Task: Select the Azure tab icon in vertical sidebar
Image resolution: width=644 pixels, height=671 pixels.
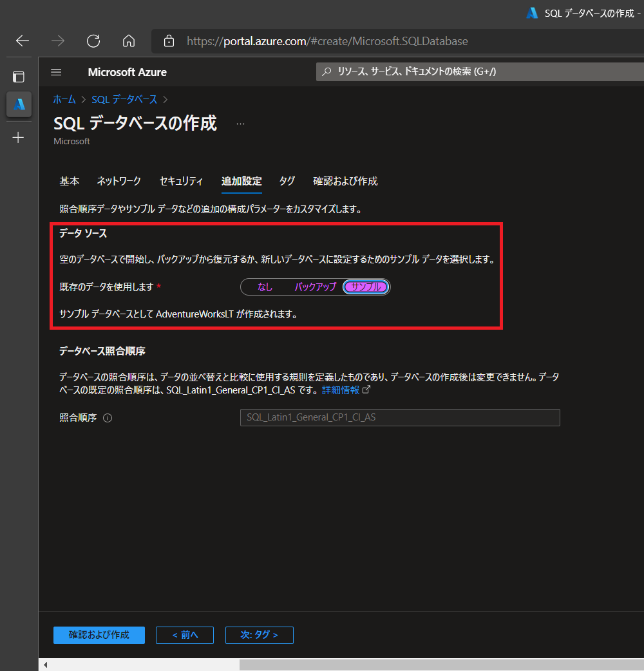Action: coord(19,104)
